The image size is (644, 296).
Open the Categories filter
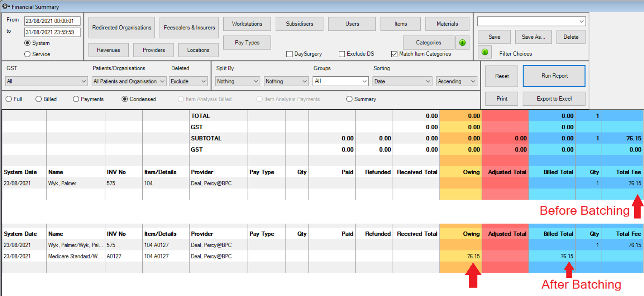(x=429, y=43)
